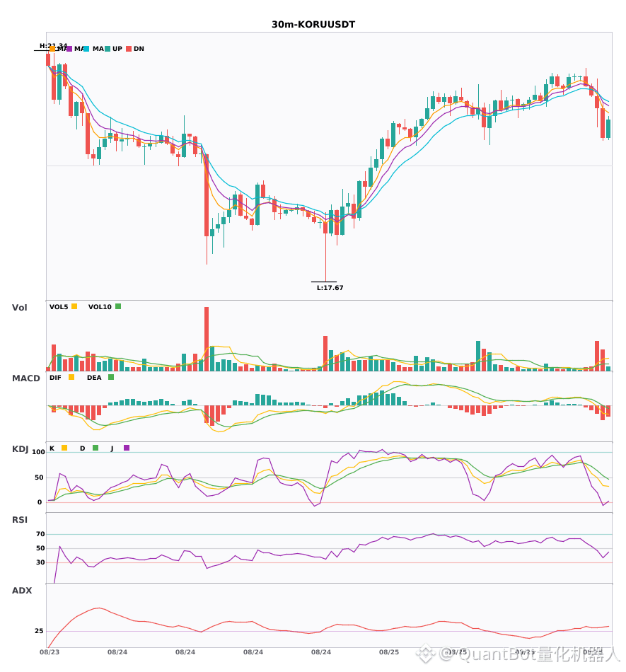Click the 25 axis value in ADX
This screenshot has height=672, width=626.
click(x=39, y=631)
